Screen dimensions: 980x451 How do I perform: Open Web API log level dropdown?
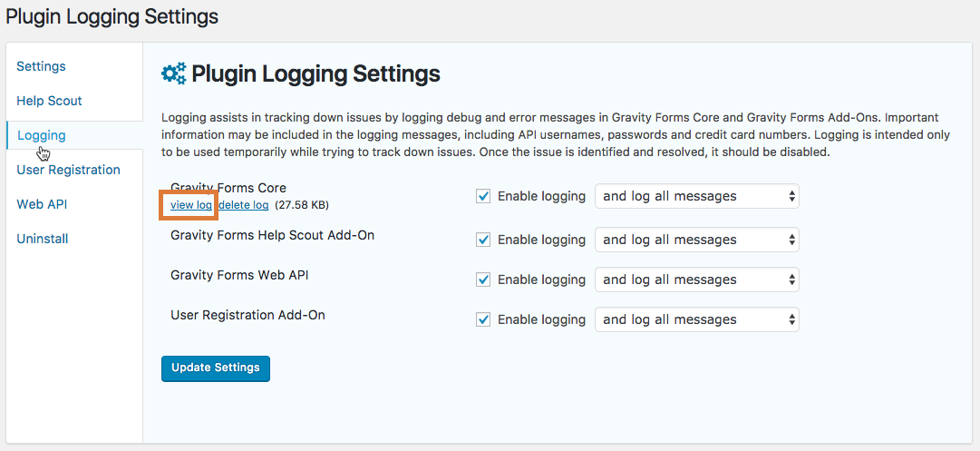tap(697, 279)
